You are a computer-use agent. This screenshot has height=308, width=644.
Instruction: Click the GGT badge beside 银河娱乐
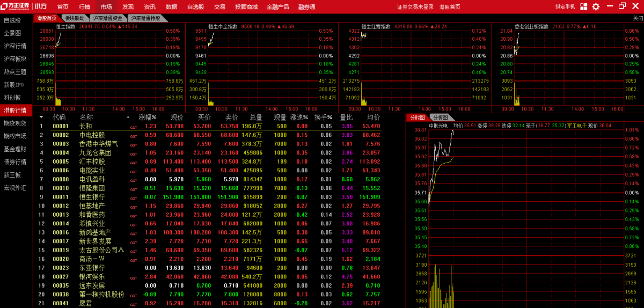133,277
